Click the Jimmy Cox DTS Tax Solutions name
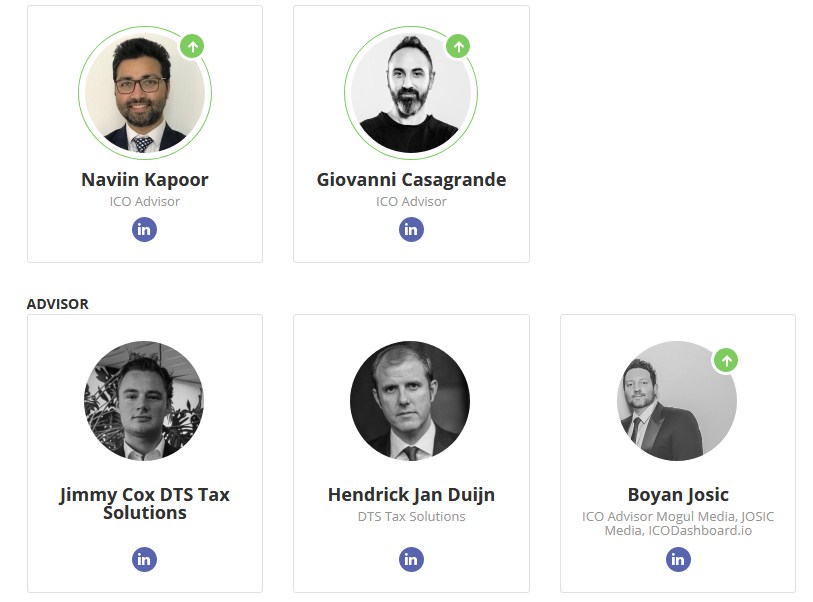Screen dimensions: 813x602 click(145, 503)
